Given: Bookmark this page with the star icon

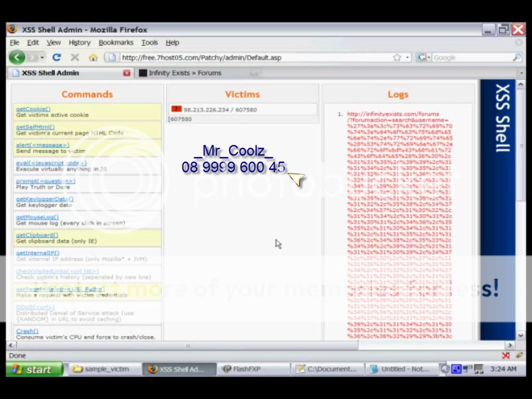Looking at the screenshot, I should point(397,58).
